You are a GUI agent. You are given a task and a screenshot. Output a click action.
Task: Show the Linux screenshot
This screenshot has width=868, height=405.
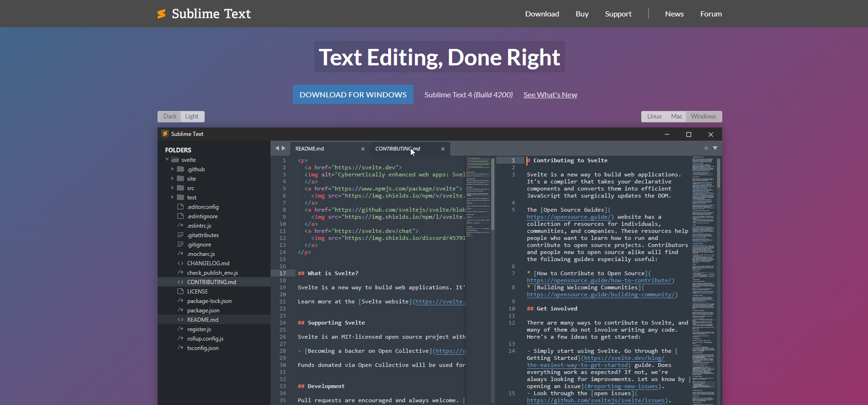(654, 116)
